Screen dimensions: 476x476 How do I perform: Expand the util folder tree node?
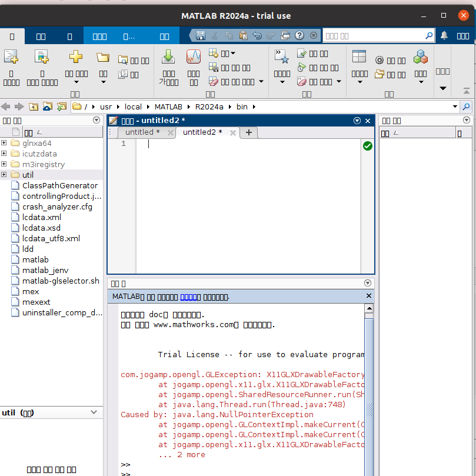tap(4, 175)
